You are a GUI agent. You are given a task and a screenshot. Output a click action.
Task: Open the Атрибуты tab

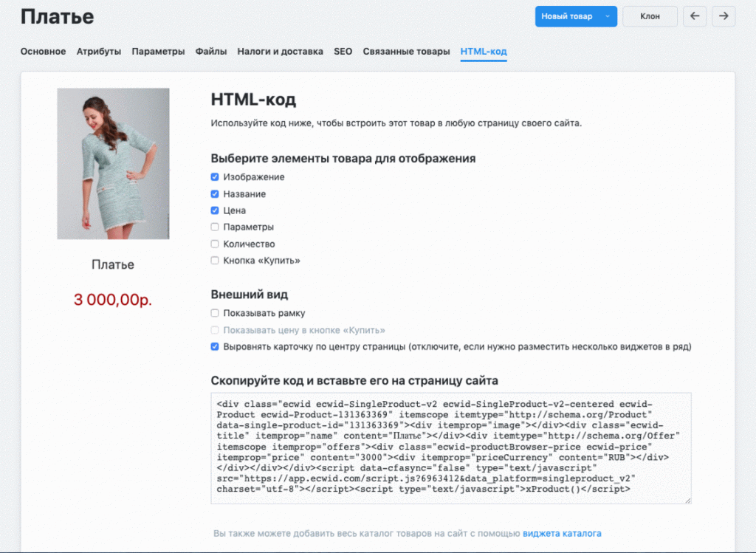click(x=99, y=52)
